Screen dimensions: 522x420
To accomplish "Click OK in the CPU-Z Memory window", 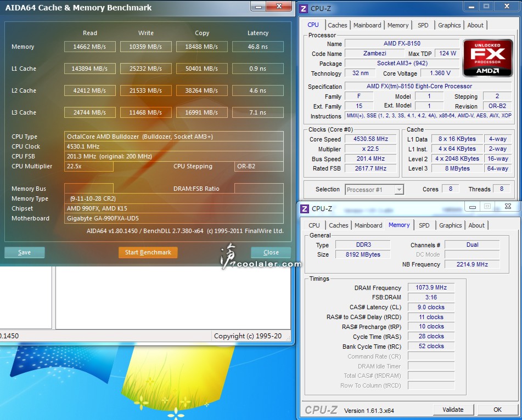I will (497, 410).
